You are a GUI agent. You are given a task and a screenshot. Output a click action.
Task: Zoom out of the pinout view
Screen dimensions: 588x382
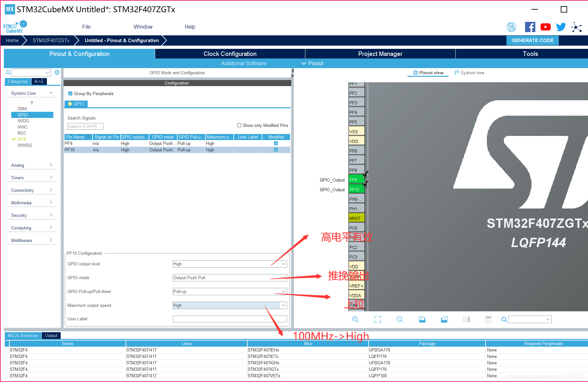400,319
